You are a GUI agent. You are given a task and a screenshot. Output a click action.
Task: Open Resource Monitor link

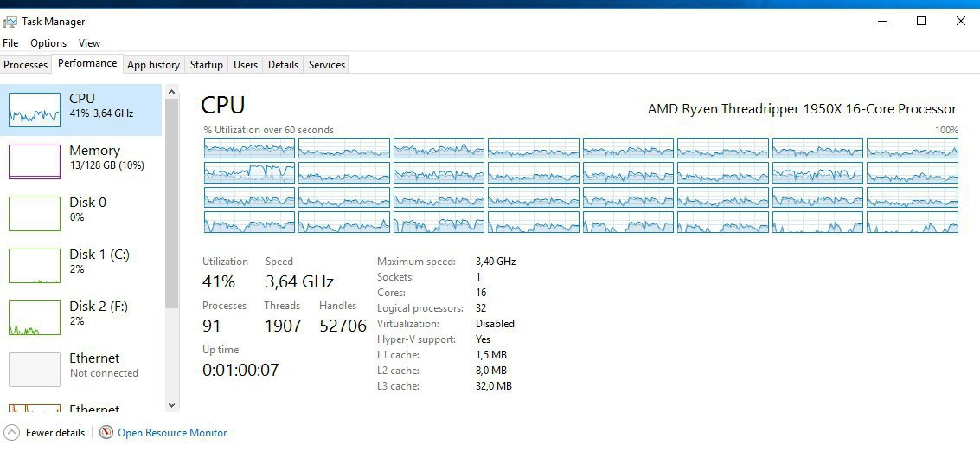[172, 433]
